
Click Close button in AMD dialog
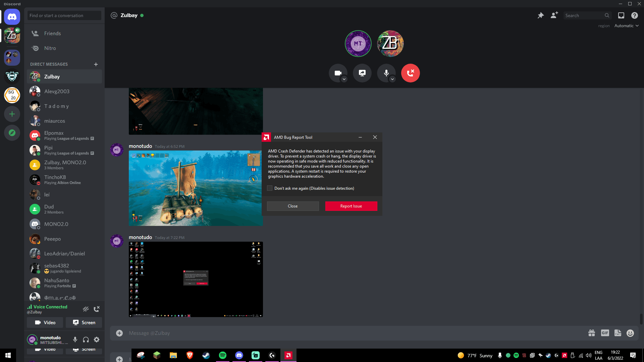click(x=293, y=206)
